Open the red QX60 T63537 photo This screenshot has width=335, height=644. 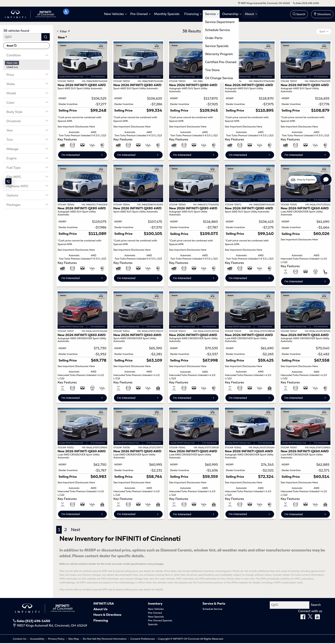coord(82,310)
